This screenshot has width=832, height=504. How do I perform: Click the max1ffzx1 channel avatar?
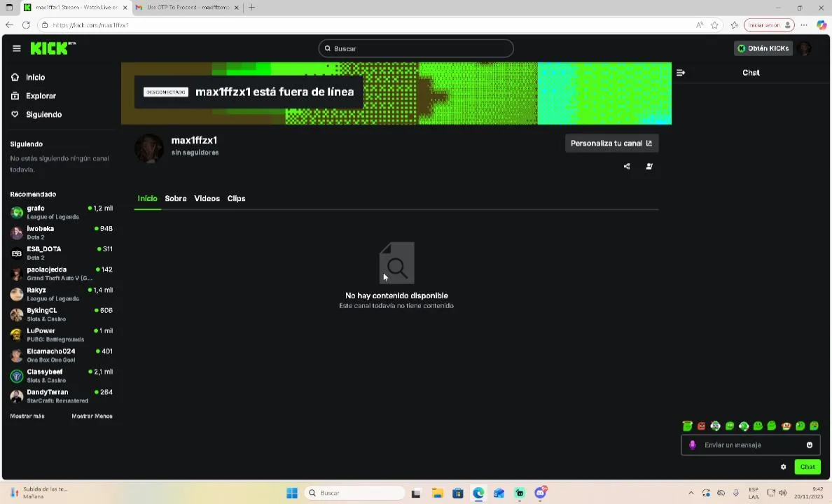tap(149, 148)
